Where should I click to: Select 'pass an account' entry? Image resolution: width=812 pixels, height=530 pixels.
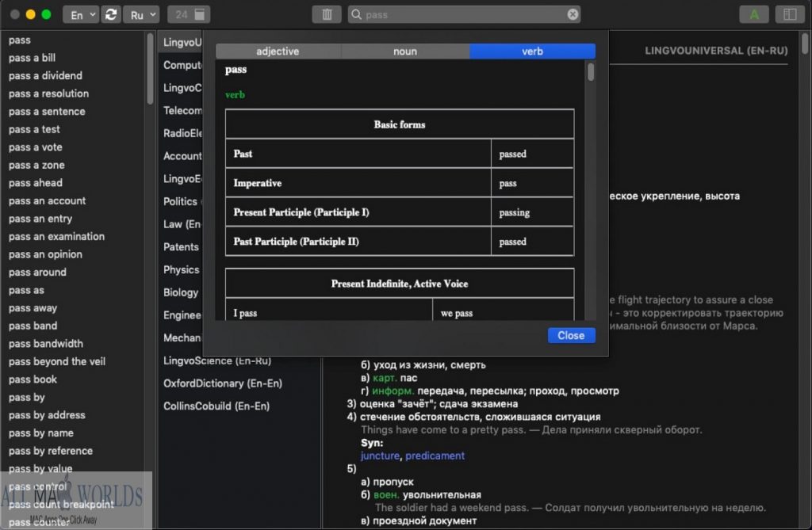point(47,200)
